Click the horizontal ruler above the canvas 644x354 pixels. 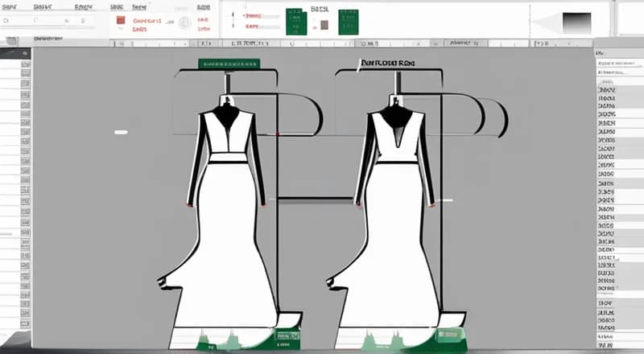(322, 41)
